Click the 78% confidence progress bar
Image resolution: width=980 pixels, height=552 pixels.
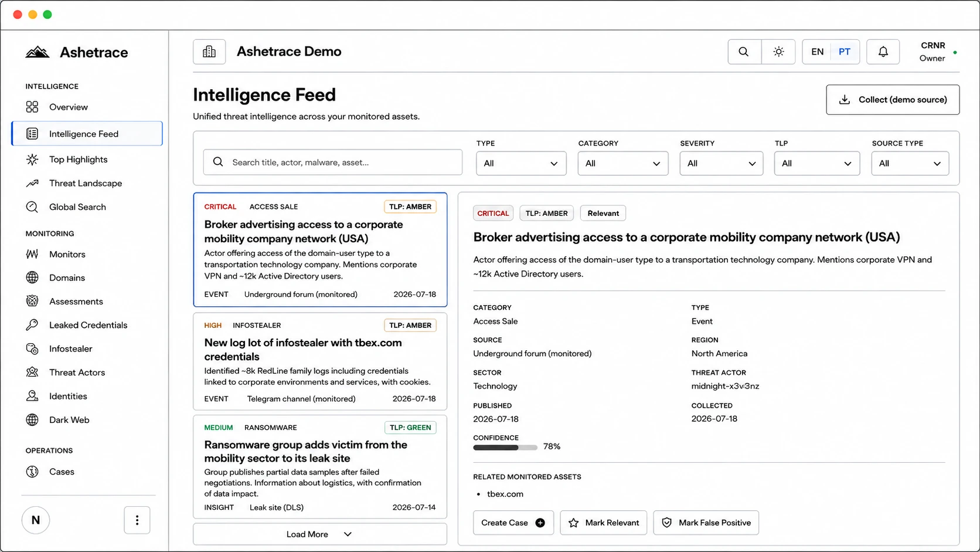click(505, 448)
